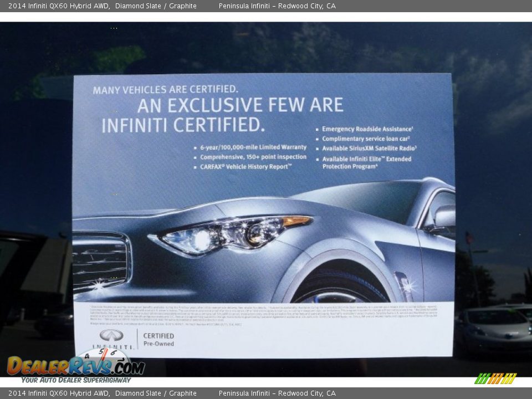532x399 pixels.
Task: Click the 6-year/100,000-mile Limited Warranty bullet
Action: (251, 147)
